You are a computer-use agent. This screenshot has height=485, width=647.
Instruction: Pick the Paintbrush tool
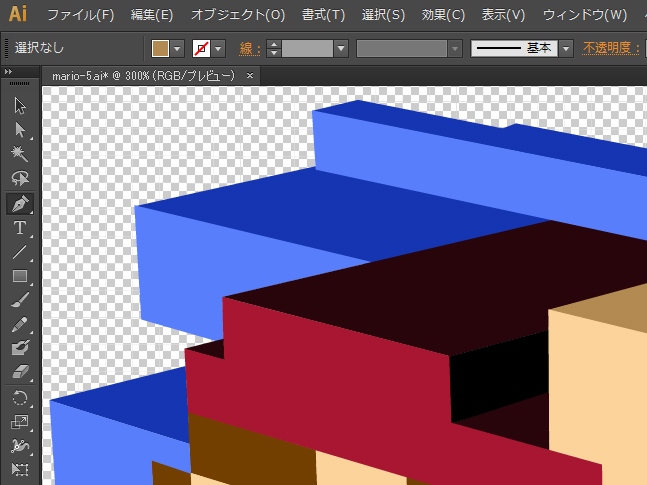pyautogui.click(x=19, y=300)
